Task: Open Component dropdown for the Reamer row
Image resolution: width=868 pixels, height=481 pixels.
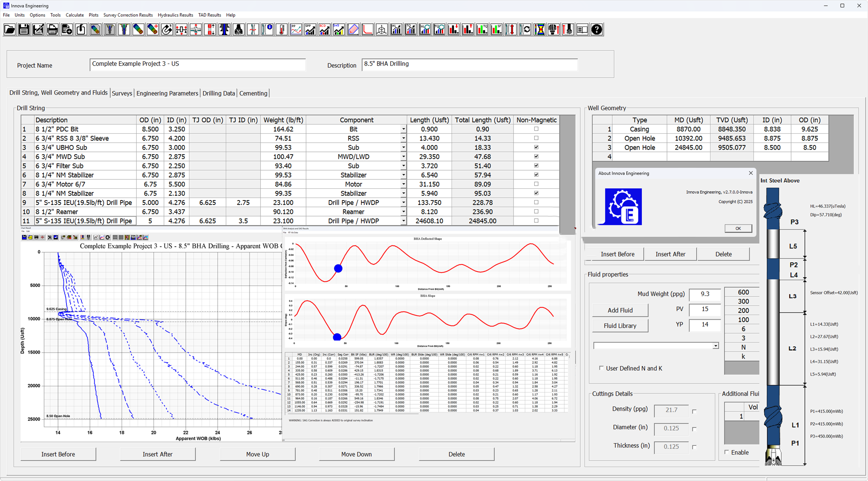Action: pos(404,212)
